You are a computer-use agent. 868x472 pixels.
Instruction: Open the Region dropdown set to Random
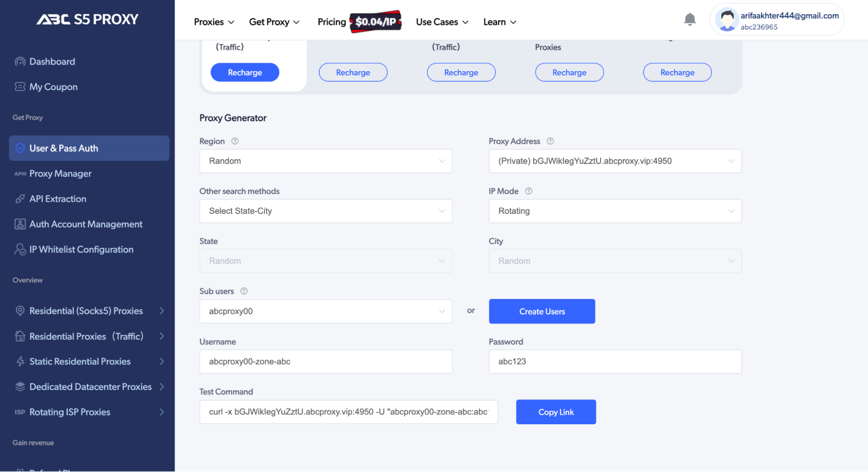326,161
